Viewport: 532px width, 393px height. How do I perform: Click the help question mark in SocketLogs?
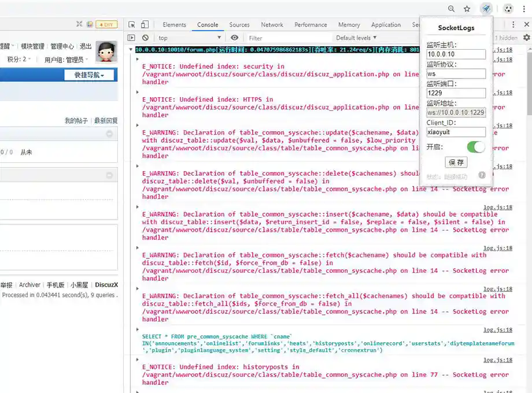click(x=482, y=176)
